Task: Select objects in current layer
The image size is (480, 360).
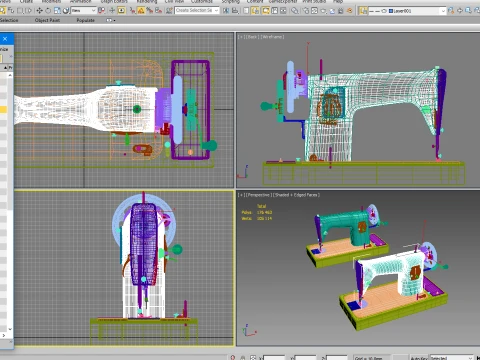Action: tap(468, 11)
